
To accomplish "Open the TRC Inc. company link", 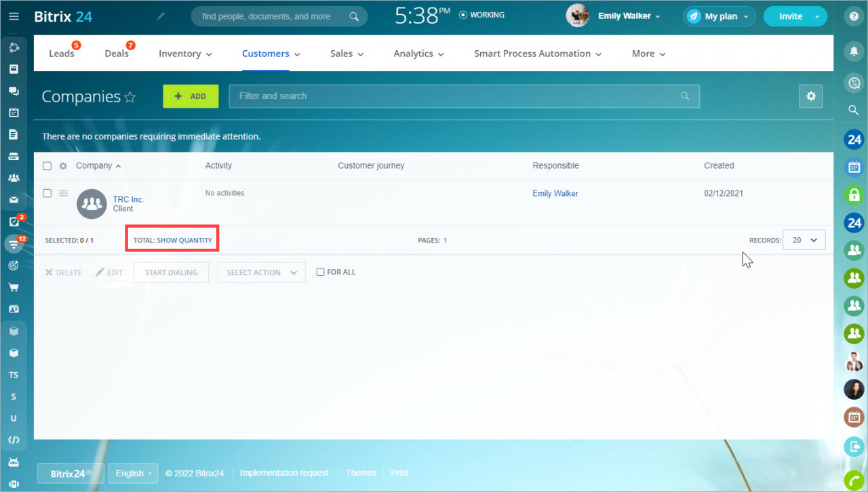I will 128,200.
